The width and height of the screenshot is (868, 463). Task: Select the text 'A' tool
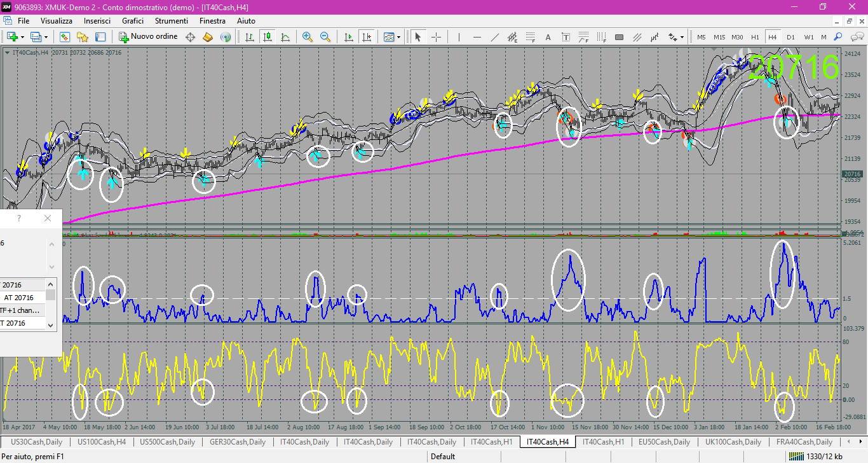548,37
